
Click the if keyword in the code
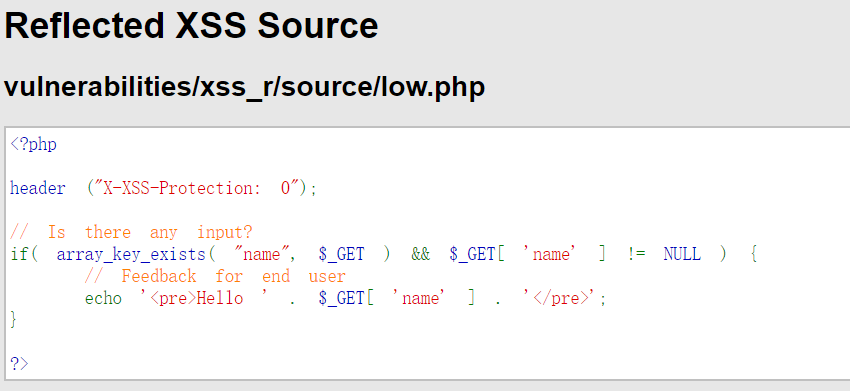pyautogui.click(x=20, y=254)
